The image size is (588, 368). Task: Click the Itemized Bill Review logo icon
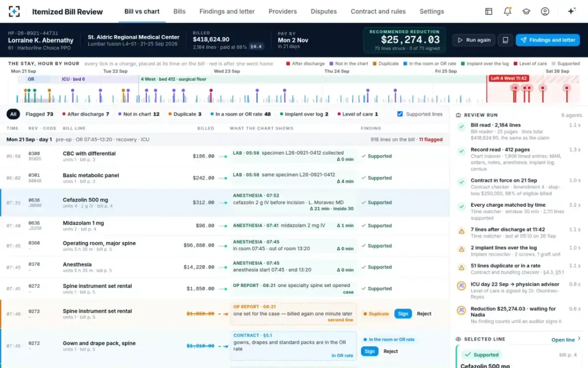pos(15,11)
